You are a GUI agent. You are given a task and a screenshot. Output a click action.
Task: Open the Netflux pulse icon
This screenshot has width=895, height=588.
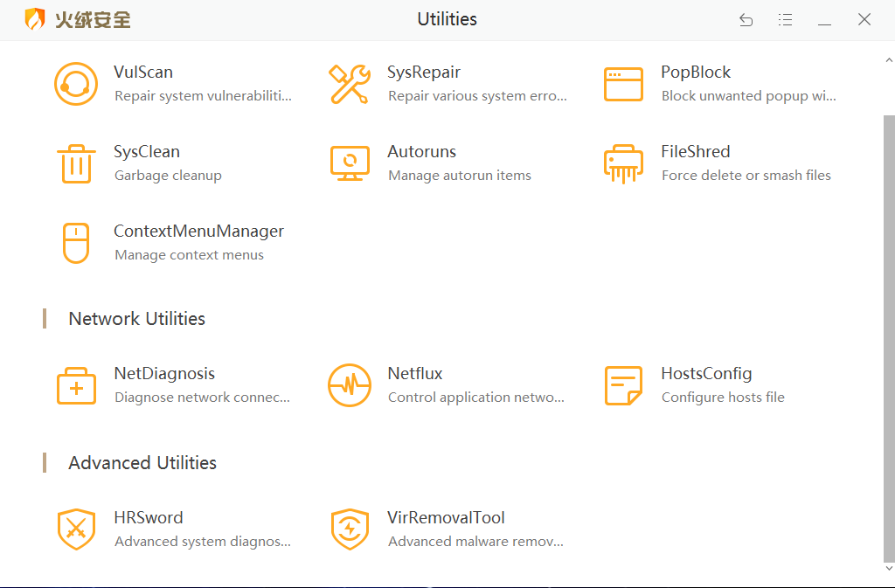(350, 385)
